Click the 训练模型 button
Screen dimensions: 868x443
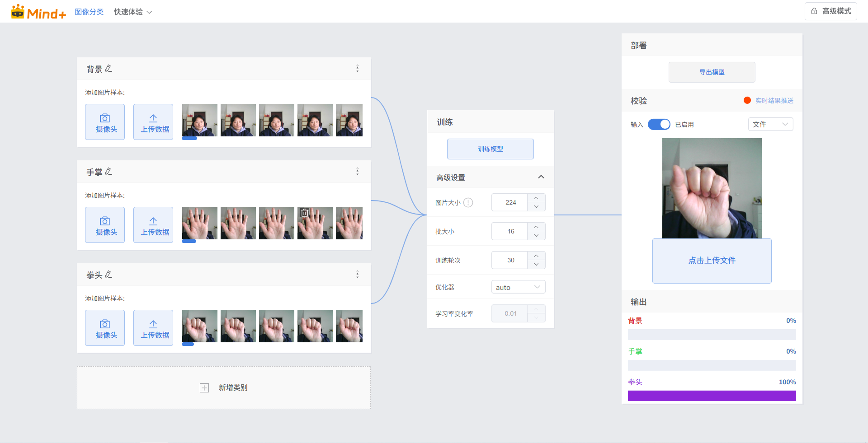point(490,149)
